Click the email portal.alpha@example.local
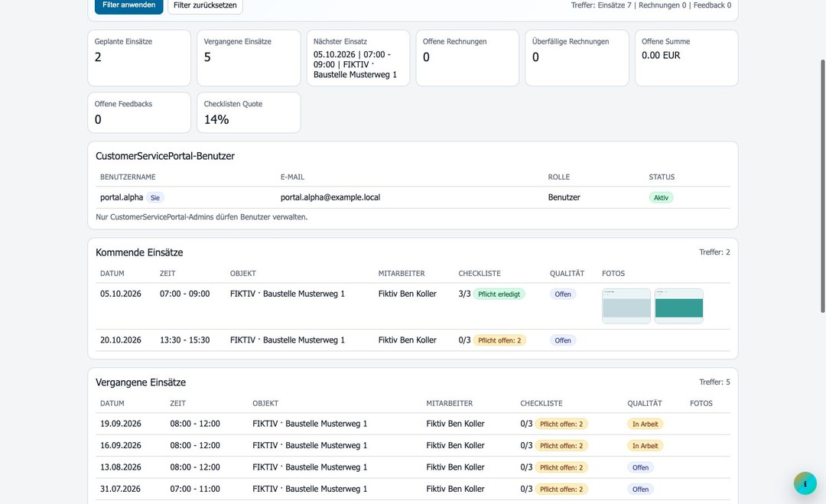This screenshot has width=826, height=504. 330,197
